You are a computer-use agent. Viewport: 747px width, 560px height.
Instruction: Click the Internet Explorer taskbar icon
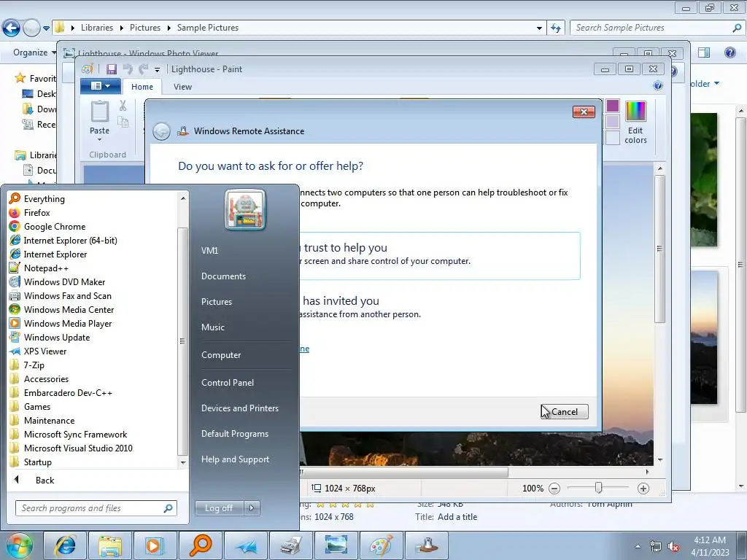pos(65,545)
